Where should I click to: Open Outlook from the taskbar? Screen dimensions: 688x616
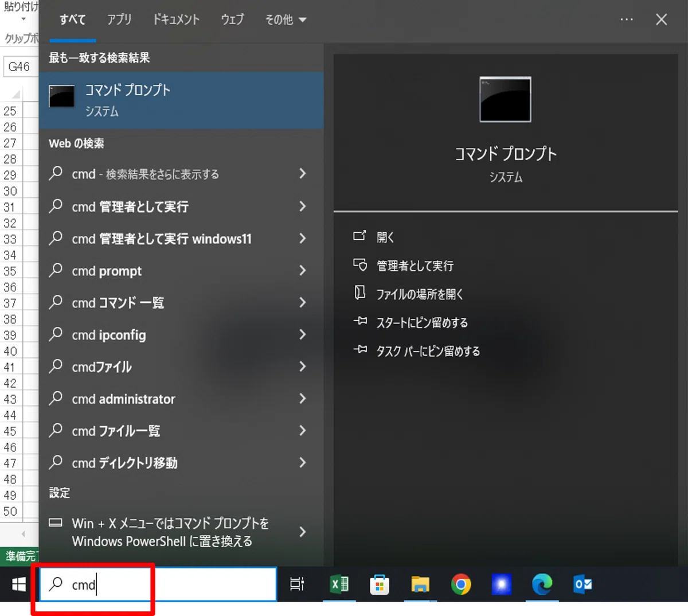pos(583,584)
